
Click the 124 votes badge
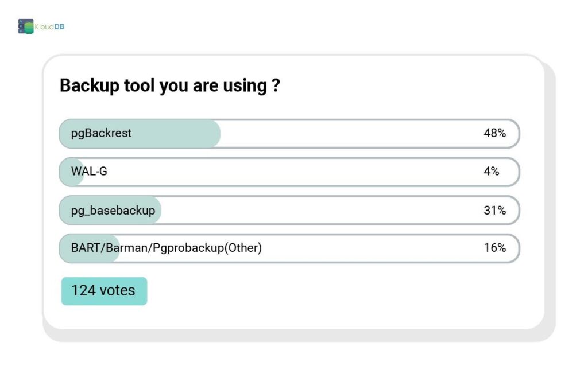[x=104, y=291]
